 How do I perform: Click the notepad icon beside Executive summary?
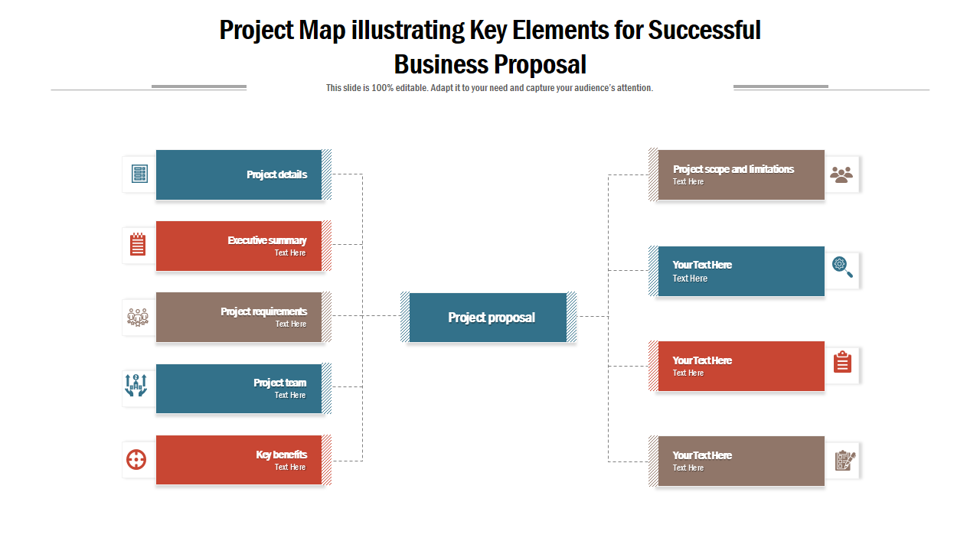click(138, 245)
